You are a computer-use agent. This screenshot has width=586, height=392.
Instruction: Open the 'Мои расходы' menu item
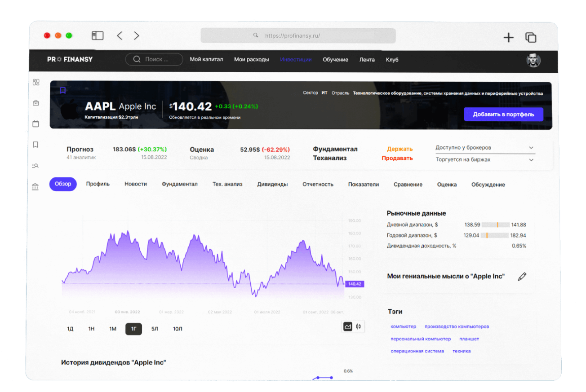click(x=252, y=59)
